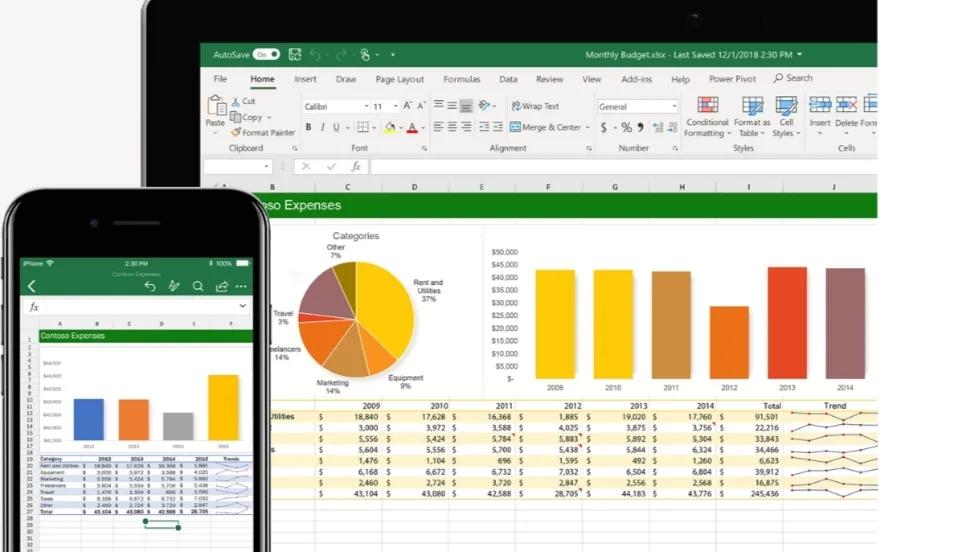Click the Accounting dollar sign icon
Viewport: 968px width, 552px height.
point(604,127)
